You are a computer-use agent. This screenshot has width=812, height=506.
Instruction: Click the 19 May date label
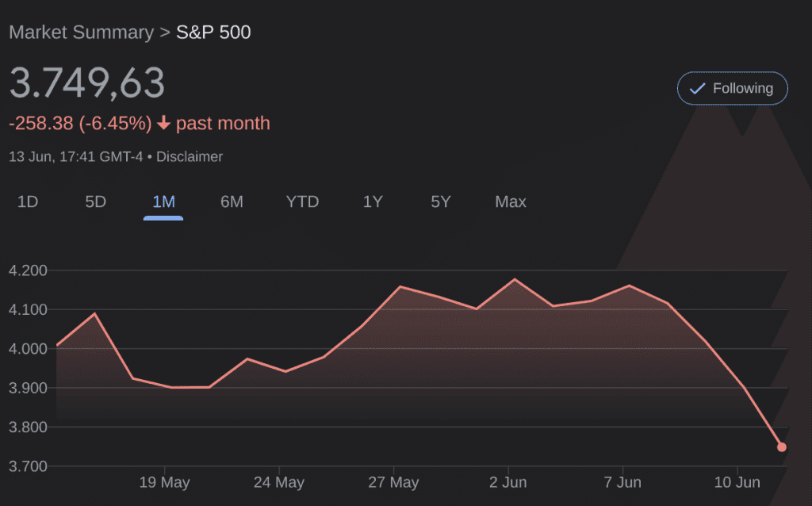(164, 482)
